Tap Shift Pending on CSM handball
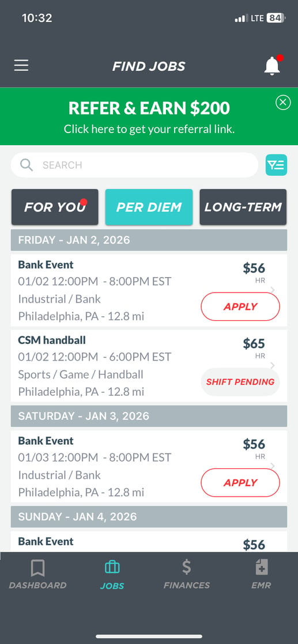Screen dimensions: 298x644 pyautogui.click(x=240, y=382)
